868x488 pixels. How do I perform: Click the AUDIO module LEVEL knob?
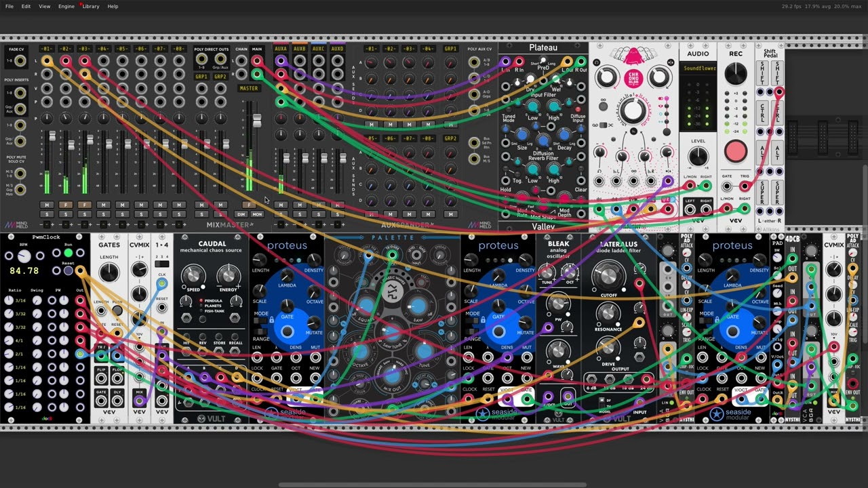(698, 157)
